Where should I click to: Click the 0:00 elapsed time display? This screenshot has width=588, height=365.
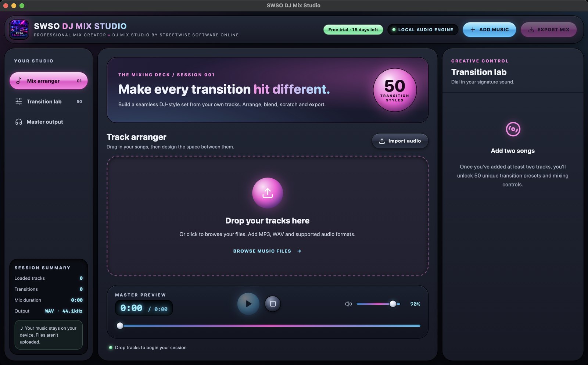[131, 308]
